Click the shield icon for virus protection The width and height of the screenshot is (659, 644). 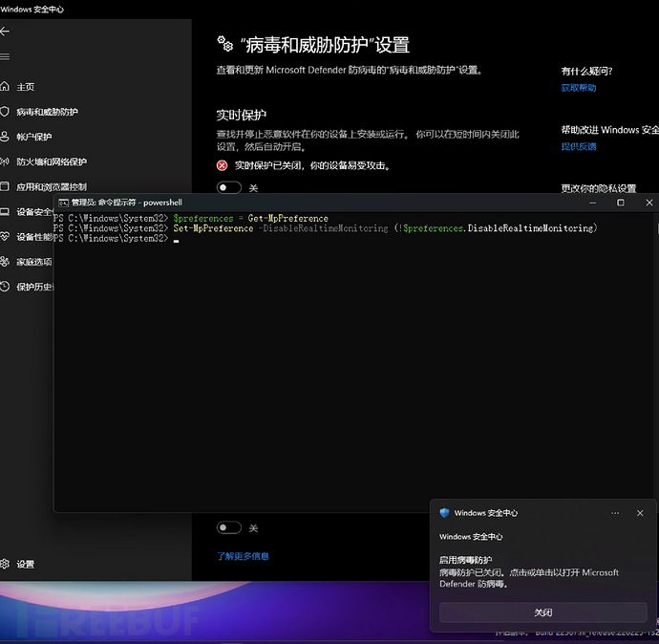coord(5,112)
